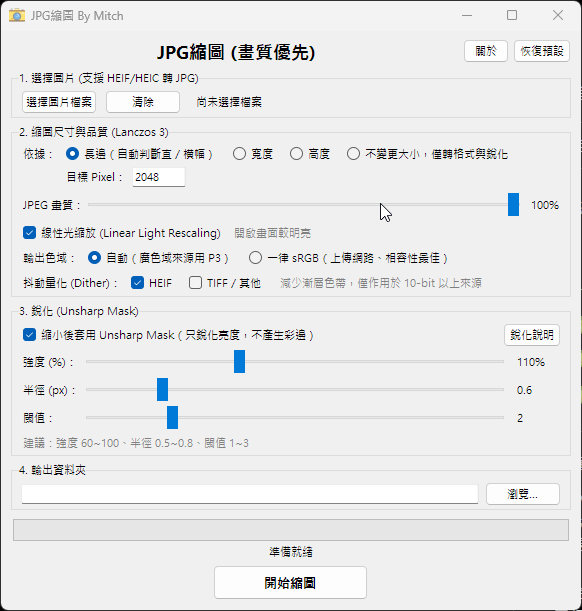This screenshot has width=582, height=611.
Task: Maximize the JPG縮圖 window
Action: 512,16
